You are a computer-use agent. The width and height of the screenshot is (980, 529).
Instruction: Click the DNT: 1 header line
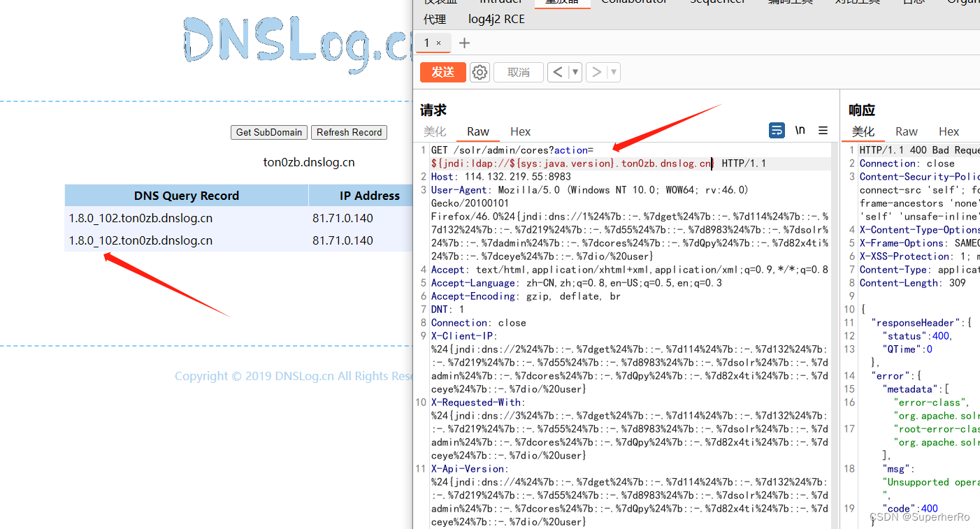(x=447, y=310)
